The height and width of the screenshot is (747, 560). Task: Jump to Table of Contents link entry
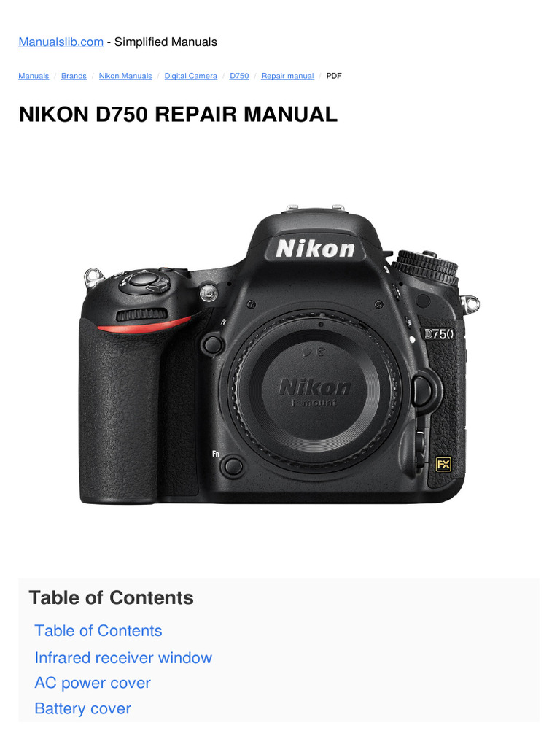(x=98, y=631)
